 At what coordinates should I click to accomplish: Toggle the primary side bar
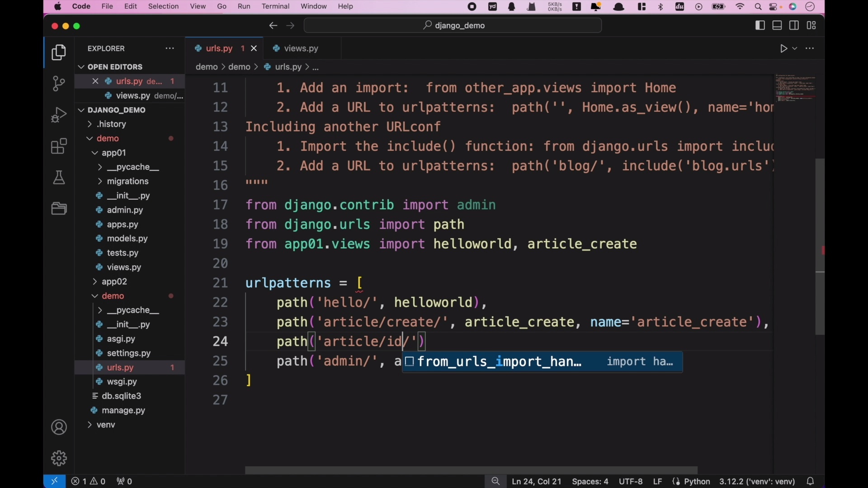tap(760, 25)
